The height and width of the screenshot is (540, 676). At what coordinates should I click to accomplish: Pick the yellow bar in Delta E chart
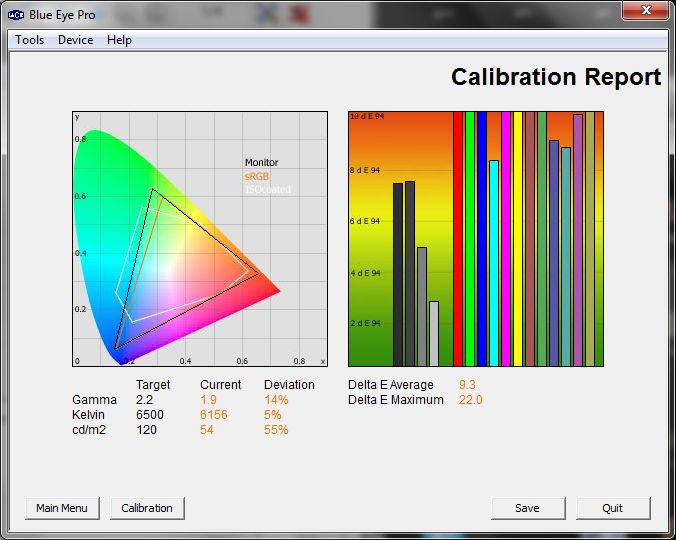pos(518,238)
